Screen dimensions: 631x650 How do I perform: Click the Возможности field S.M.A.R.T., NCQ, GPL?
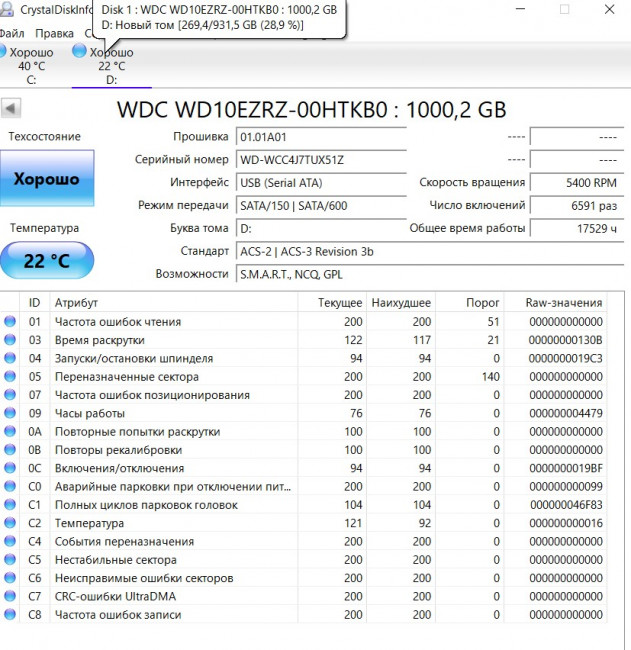coord(430,274)
